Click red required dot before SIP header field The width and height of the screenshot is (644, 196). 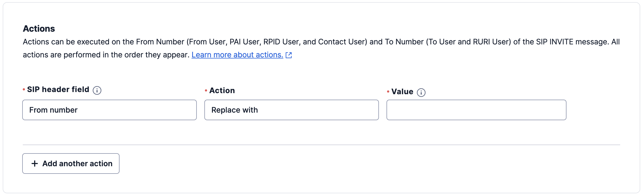pyautogui.click(x=24, y=89)
